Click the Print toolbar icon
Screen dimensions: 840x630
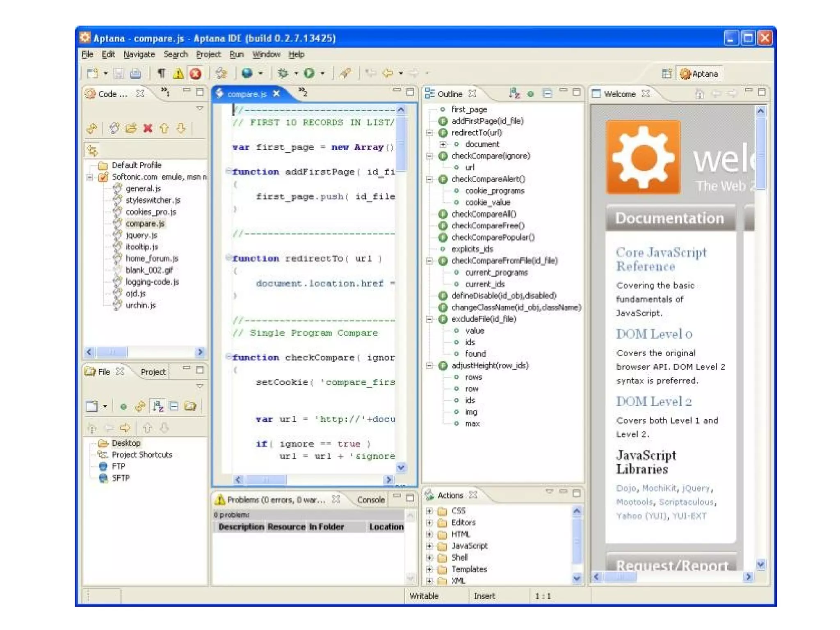tap(135, 73)
